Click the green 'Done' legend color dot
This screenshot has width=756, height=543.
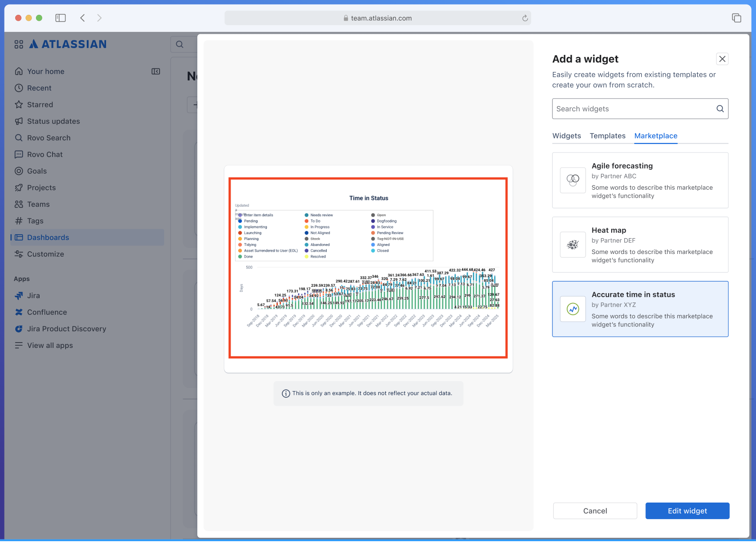(x=240, y=257)
